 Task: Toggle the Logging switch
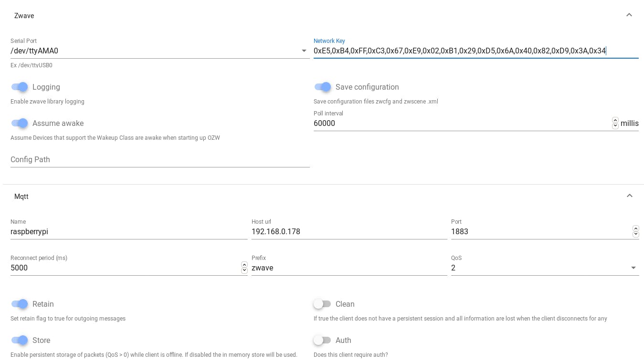(x=20, y=87)
